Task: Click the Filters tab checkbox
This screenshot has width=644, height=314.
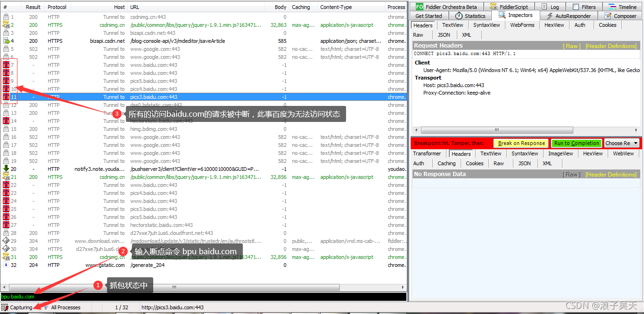Action: pos(576,7)
